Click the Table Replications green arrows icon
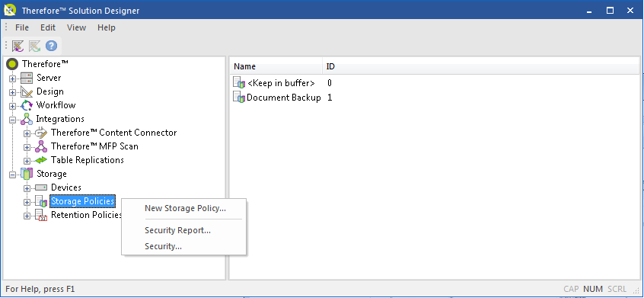Image resolution: width=644 pixels, height=298 pixels. [x=41, y=160]
